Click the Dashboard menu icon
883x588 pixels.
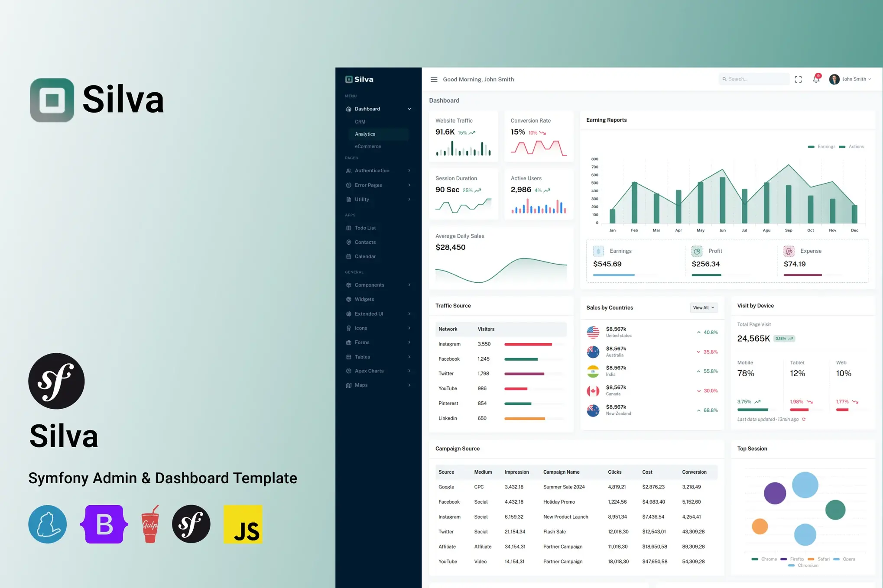(x=349, y=108)
